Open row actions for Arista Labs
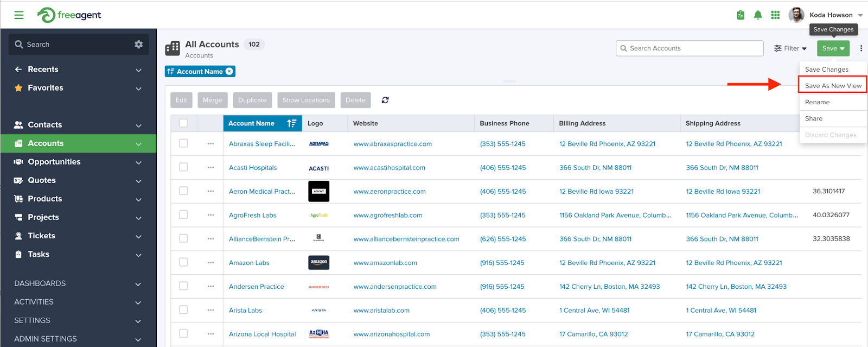 pos(210,310)
